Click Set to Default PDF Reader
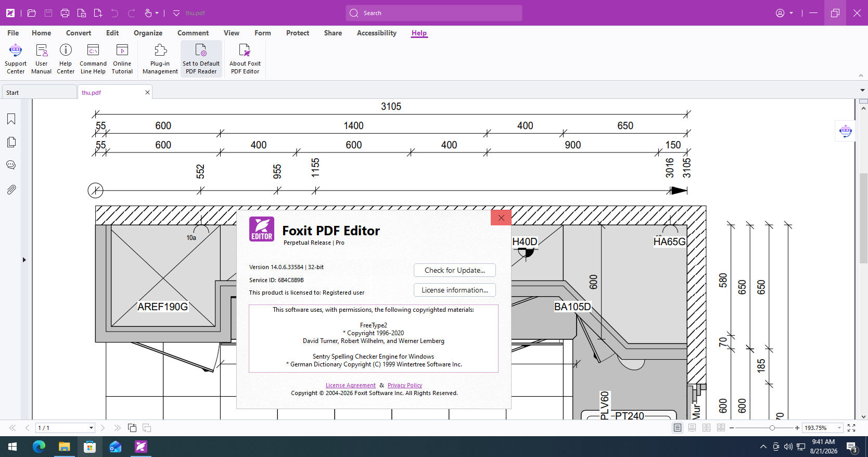 (201, 59)
